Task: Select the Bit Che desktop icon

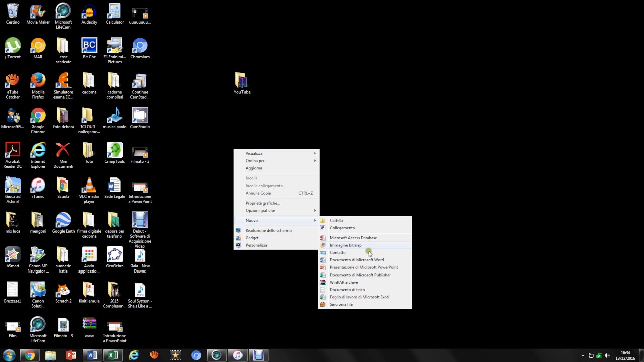Action: tap(89, 49)
